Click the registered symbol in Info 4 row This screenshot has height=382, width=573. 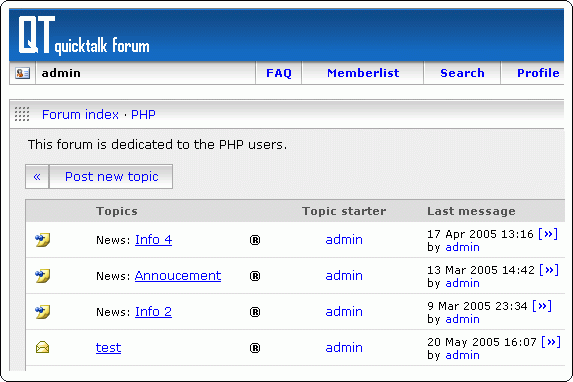(255, 240)
